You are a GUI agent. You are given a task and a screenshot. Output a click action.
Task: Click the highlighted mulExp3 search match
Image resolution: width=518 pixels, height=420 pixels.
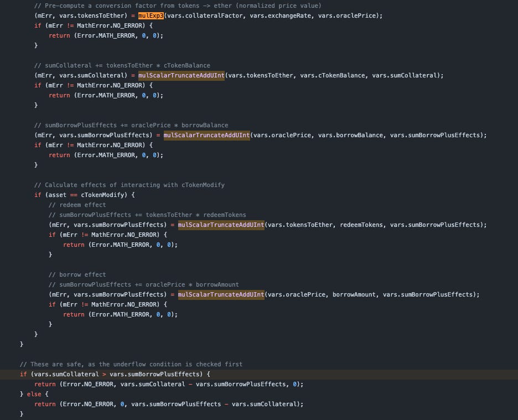[149, 15]
